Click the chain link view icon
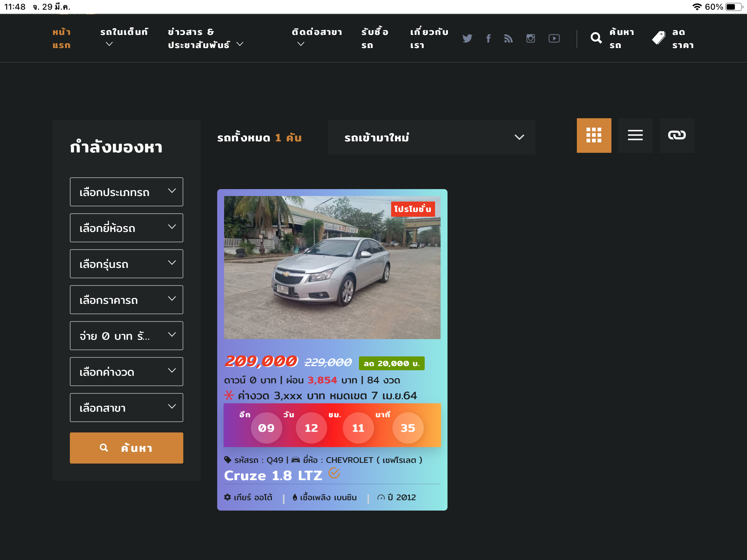The height and width of the screenshot is (560, 747). (x=677, y=135)
